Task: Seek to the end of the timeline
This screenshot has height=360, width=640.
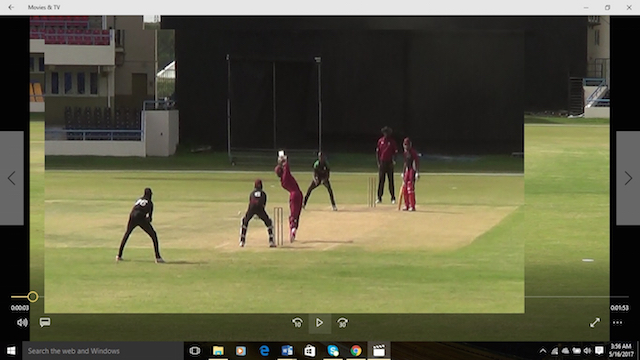Action: tap(628, 297)
